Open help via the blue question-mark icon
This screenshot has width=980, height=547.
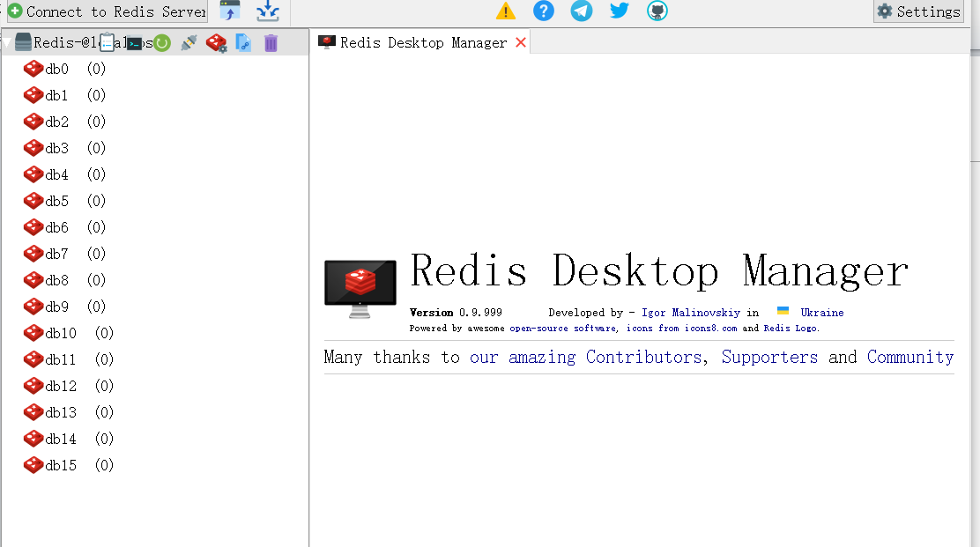tap(544, 11)
